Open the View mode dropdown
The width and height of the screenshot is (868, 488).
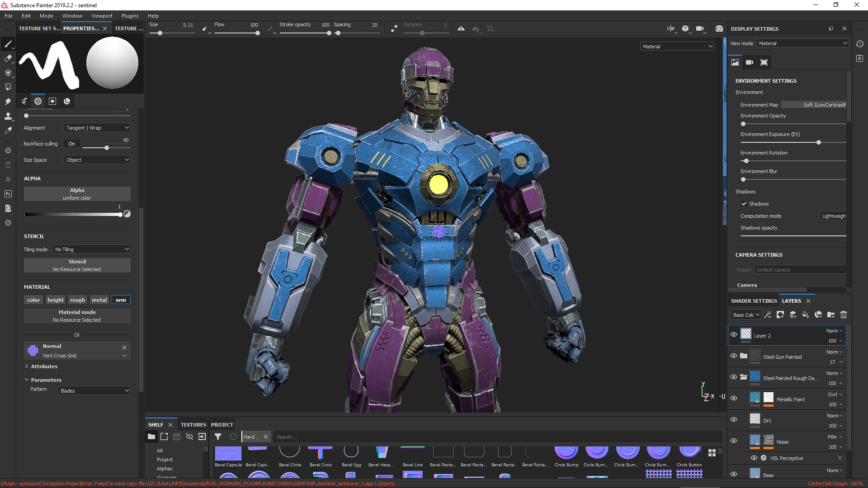pyautogui.click(x=802, y=43)
